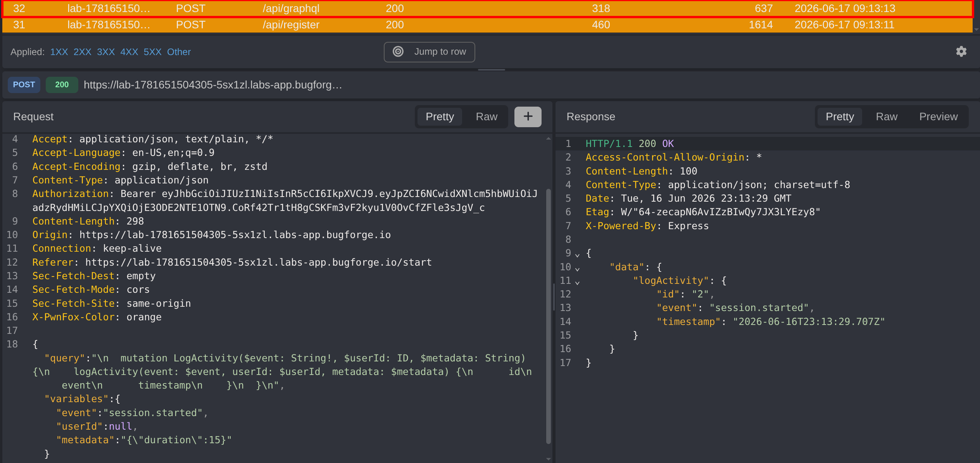Click the Request panel title

click(x=33, y=117)
